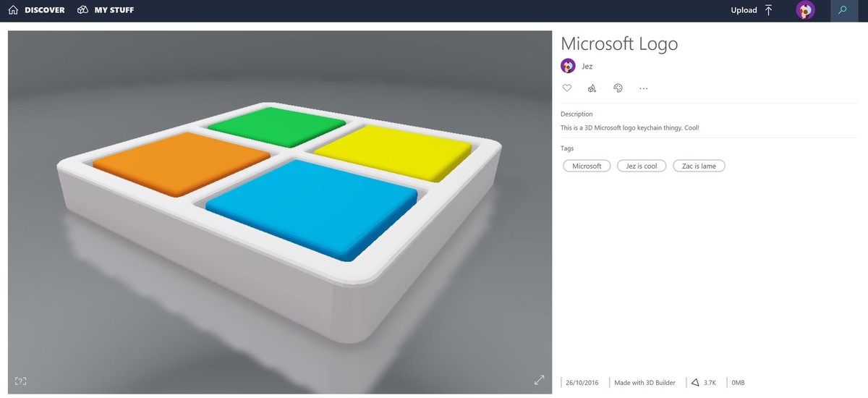Image resolution: width=868 pixels, height=398 pixels.
Task: Click the 0MB file size text
Action: tap(738, 382)
